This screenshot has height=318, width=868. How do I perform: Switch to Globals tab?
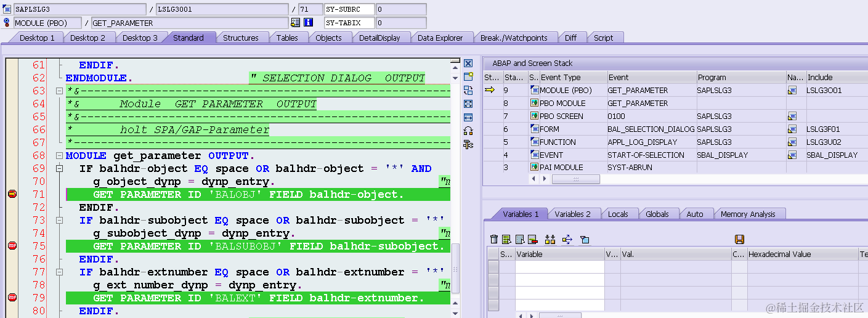point(657,214)
